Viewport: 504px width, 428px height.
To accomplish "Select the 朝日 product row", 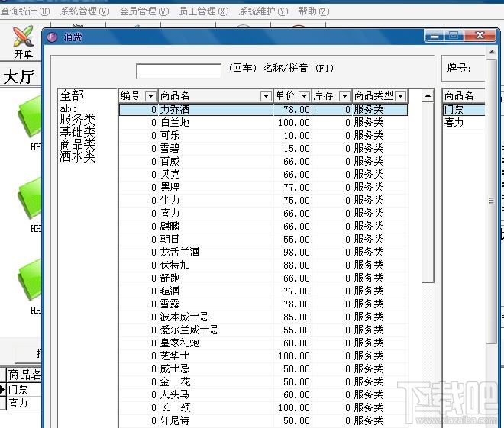I will click(263, 240).
